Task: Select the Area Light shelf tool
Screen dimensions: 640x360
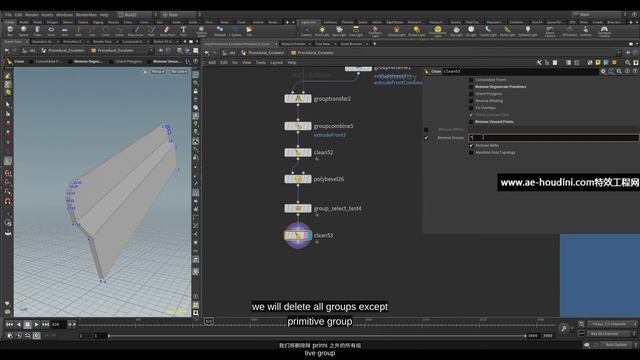Action: coord(356,31)
